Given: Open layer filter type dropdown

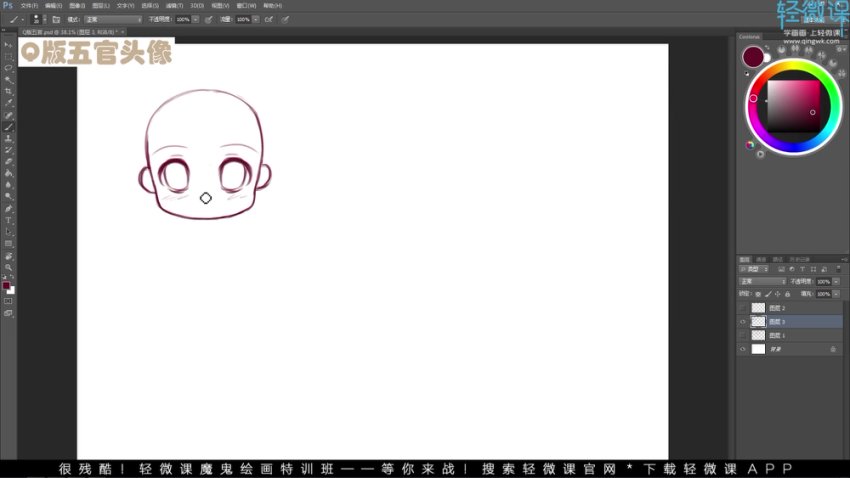Looking at the screenshot, I should tap(754, 269).
